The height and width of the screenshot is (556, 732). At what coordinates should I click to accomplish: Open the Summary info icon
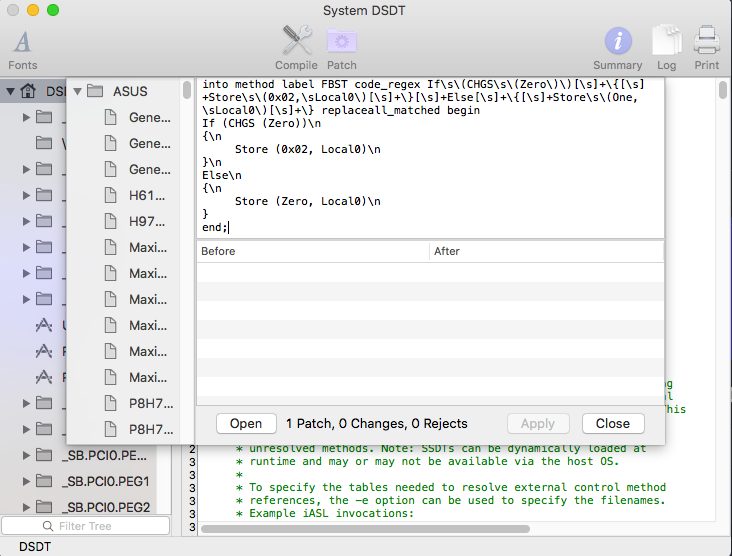click(x=618, y=43)
